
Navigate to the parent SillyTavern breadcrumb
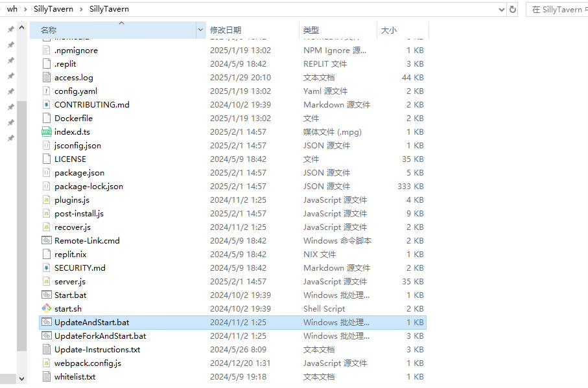coord(53,9)
